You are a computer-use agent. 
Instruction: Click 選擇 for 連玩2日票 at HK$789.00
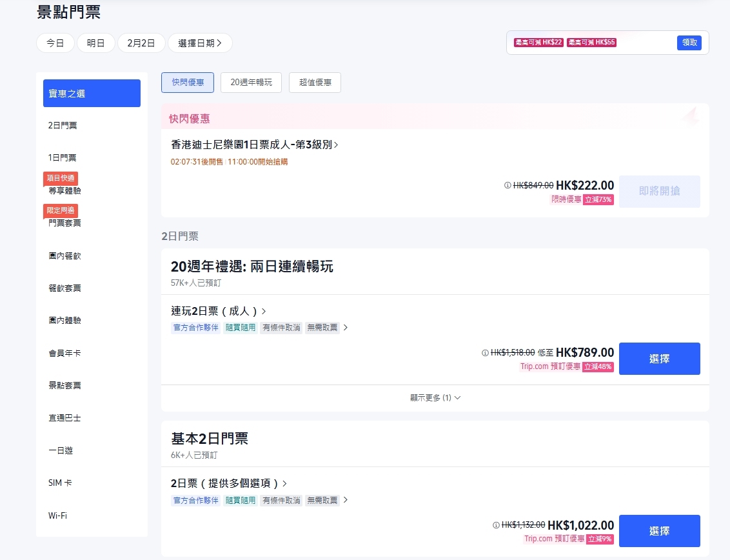click(659, 359)
